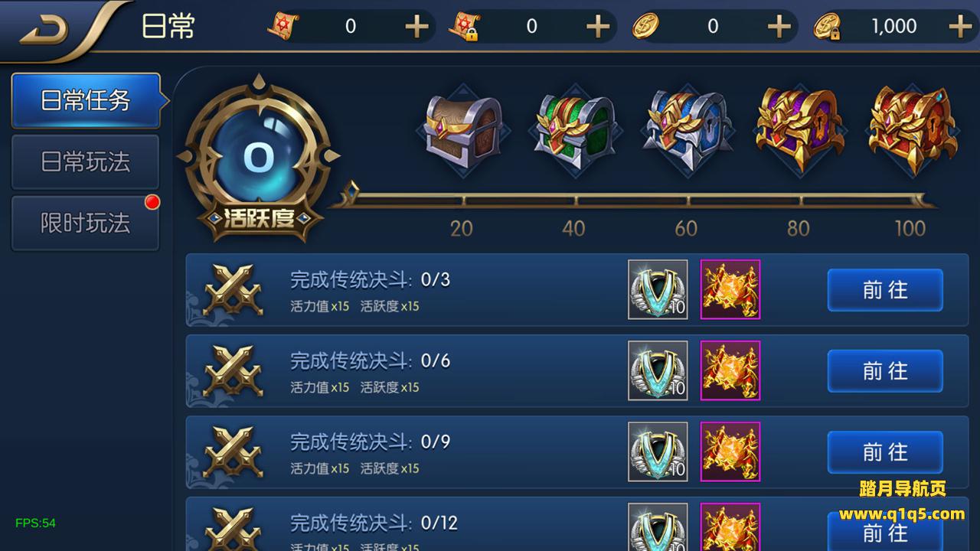
Task: Add red scroll currency with plus button
Action: click(x=416, y=27)
